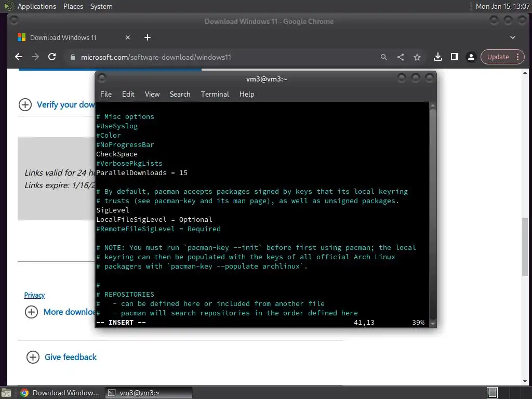Open terminal File menu

(x=106, y=95)
